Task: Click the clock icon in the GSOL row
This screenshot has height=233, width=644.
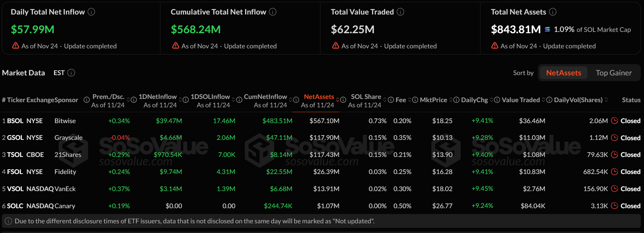Action: [x=615, y=138]
